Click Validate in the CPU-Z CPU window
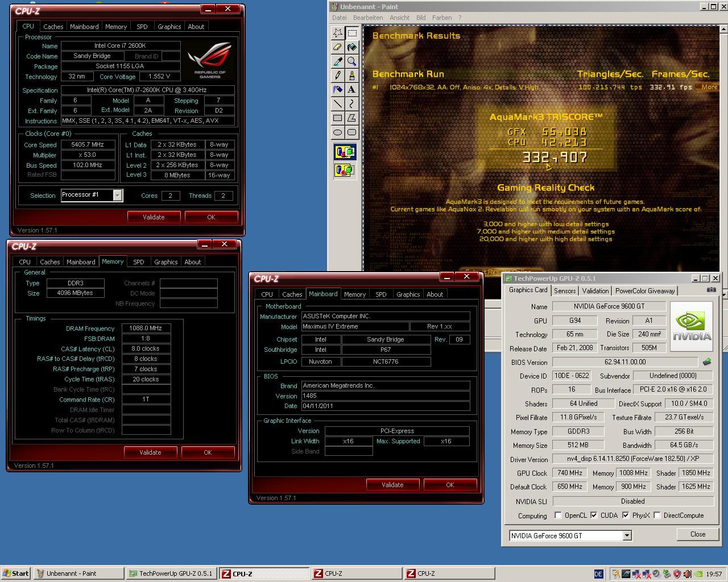The width and height of the screenshot is (728, 582). 154,217
